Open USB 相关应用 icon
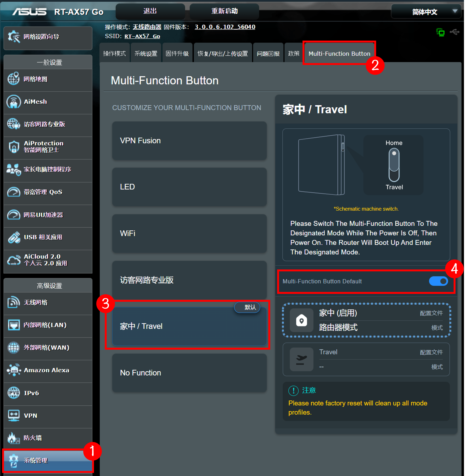Image resolution: width=468 pixels, height=476 pixels. (14, 237)
